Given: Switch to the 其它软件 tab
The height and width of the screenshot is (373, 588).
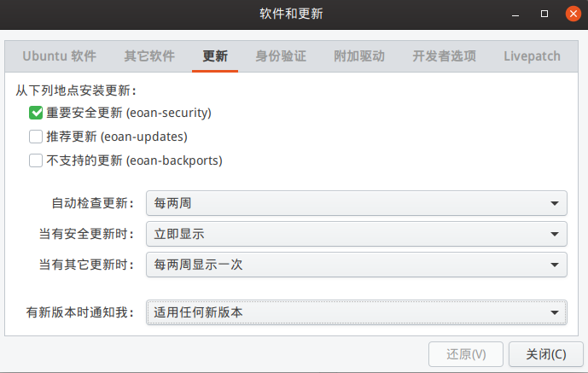Looking at the screenshot, I should [x=149, y=56].
